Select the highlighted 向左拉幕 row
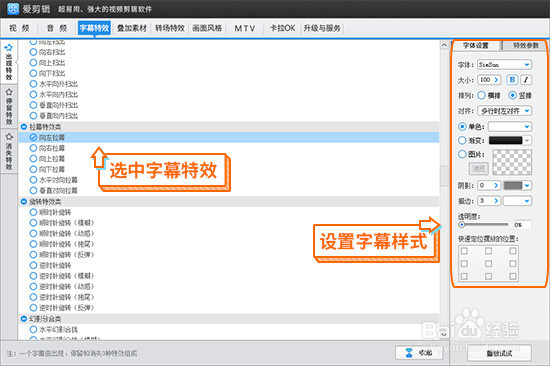Image resolution: width=550 pixels, height=366 pixels. coord(229,137)
